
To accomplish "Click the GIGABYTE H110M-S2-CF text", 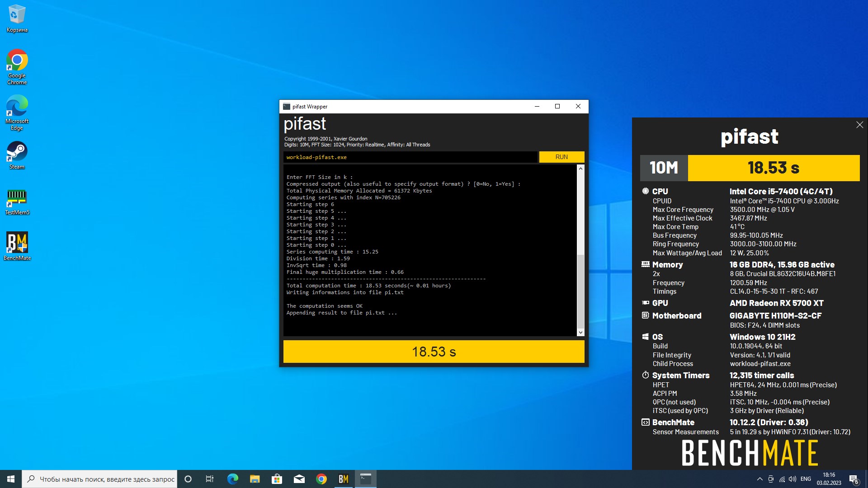I will [775, 316].
